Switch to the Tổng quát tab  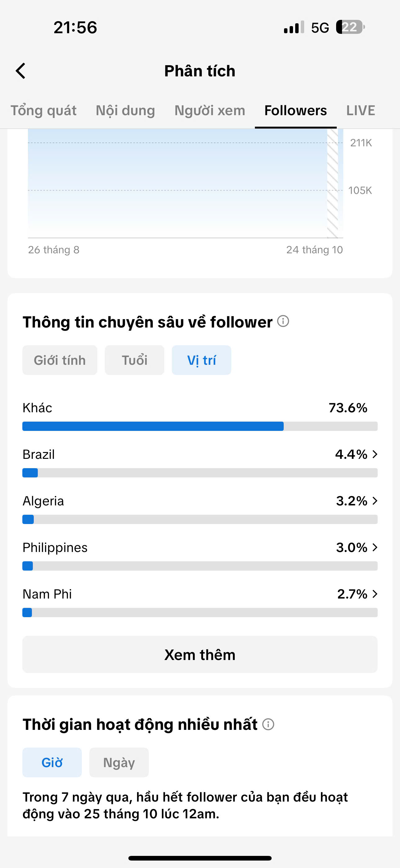(43, 111)
